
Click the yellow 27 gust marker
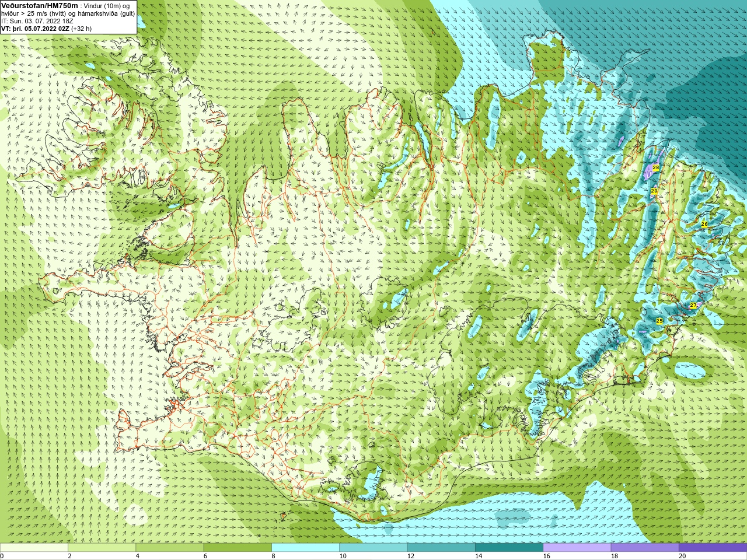693,305
